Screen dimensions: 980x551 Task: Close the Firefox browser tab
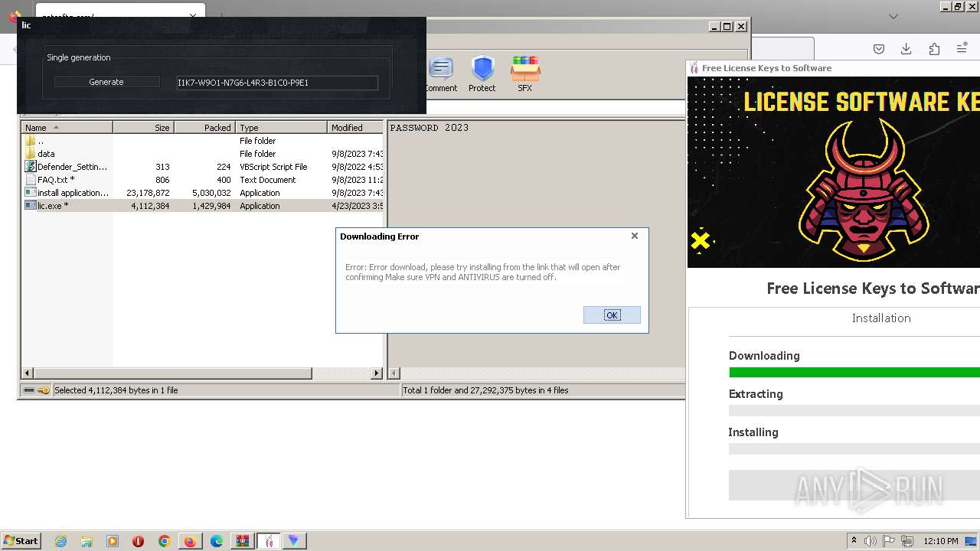tap(194, 15)
